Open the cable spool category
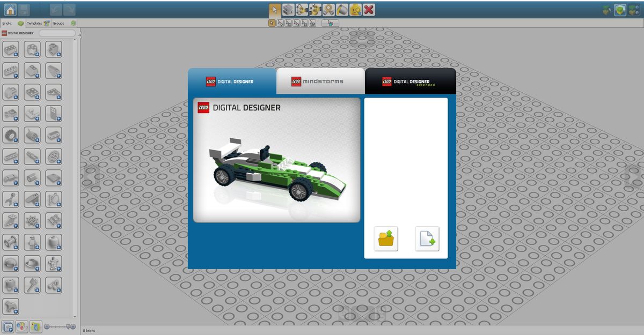Viewport: 644px width, 335px height. pyautogui.click(x=11, y=242)
